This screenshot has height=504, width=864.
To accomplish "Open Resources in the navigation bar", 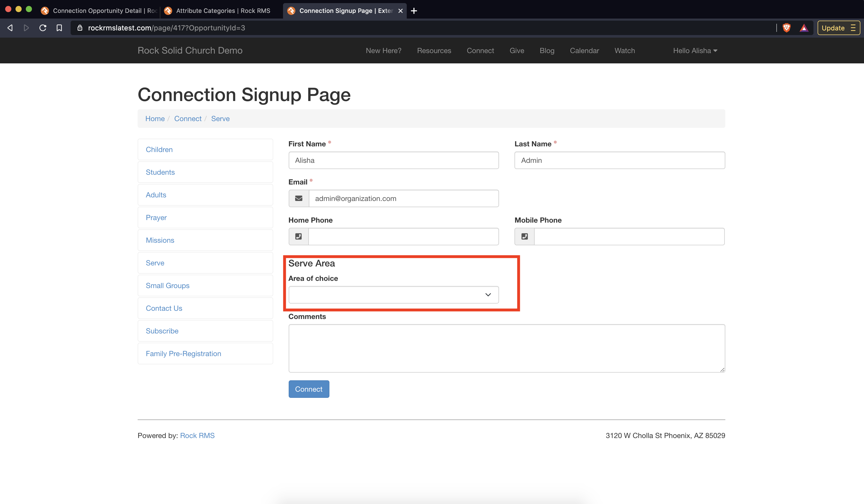I will (x=434, y=51).
